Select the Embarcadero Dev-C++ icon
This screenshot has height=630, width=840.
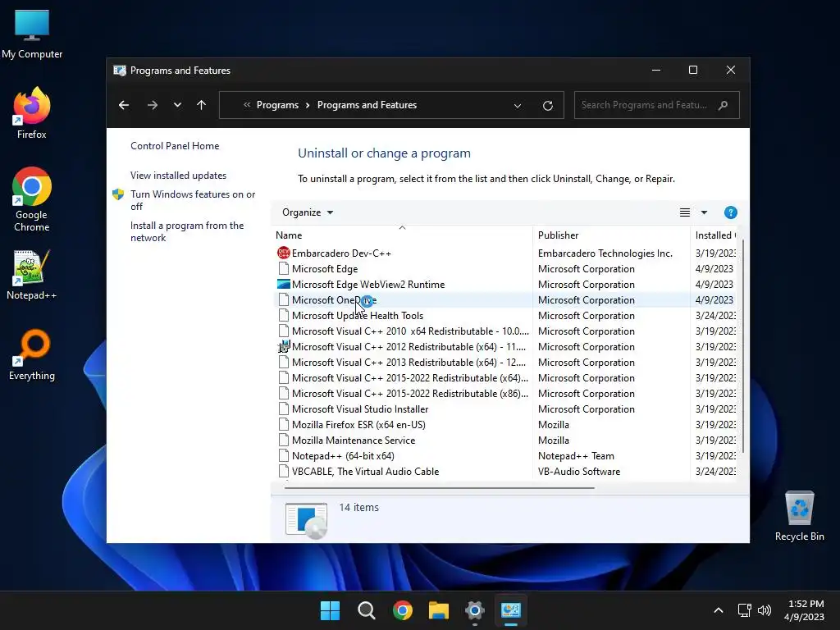(x=283, y=253)
